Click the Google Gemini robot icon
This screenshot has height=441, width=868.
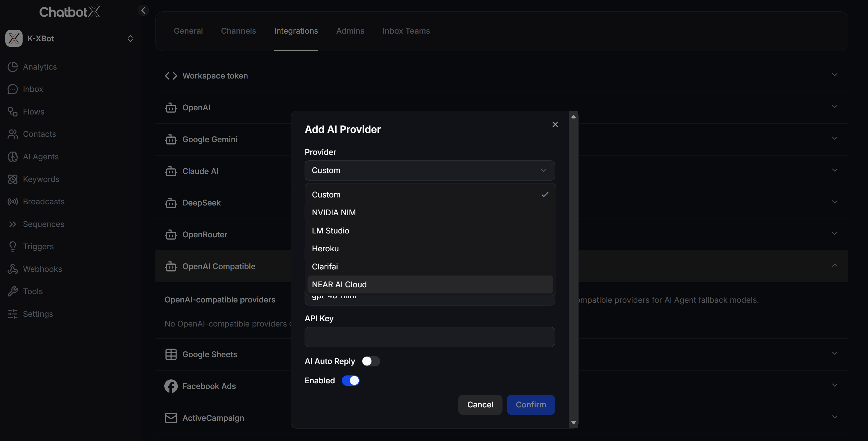pyautogui.click(x=171, y=139)
